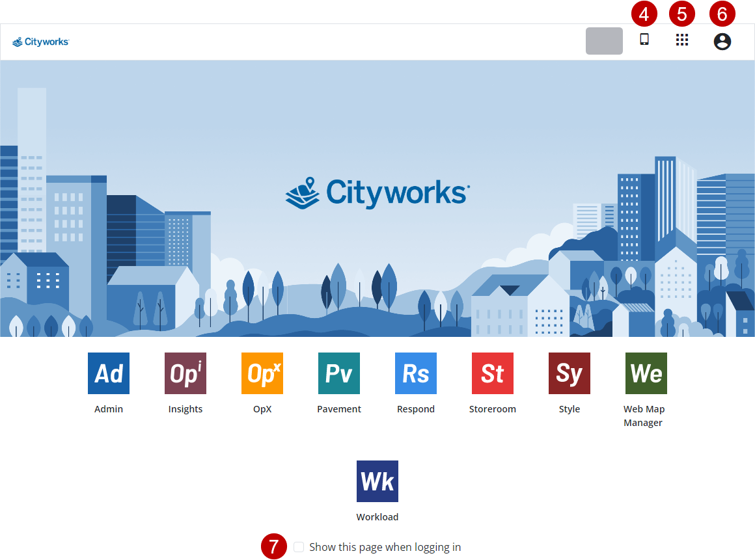The width and height of the screenshot is (755, 560).
Task: Expand the apps grid menu
Action: [682, 40]
